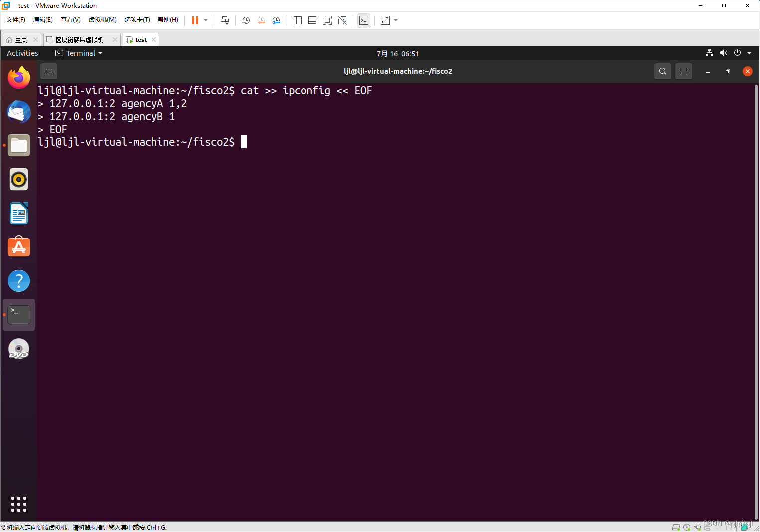Screen dimensions: 760x532
Task: Click the Terminal icon in the dock
Action: [19, 315]
